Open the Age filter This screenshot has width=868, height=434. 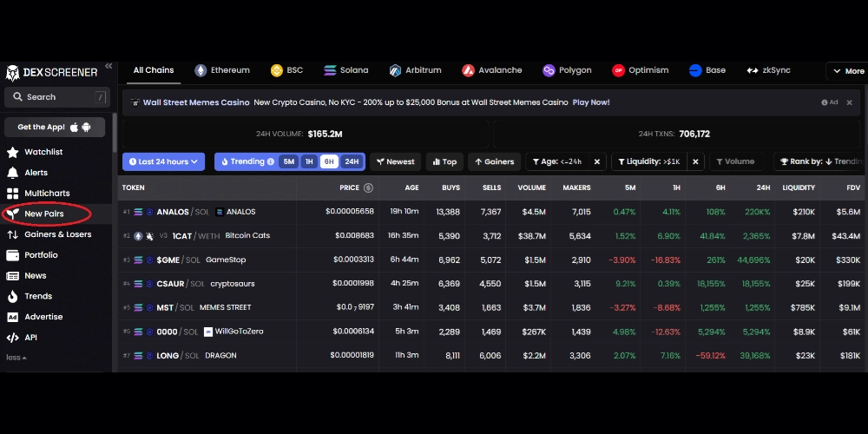click(557, 161)
